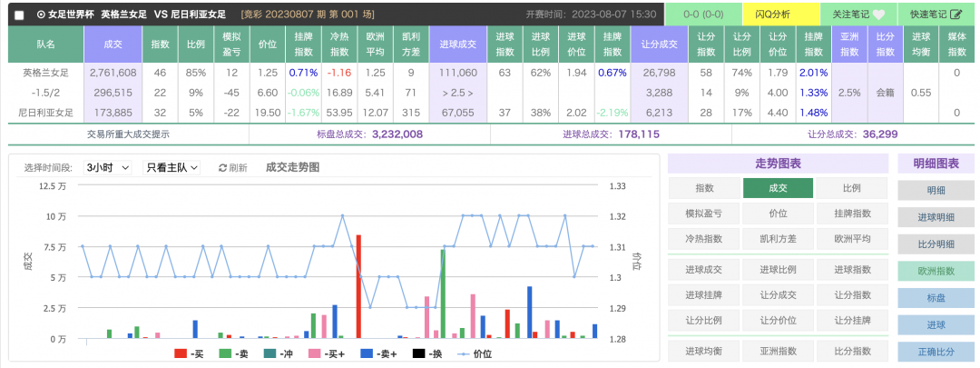Click the circle icon before 女足世界杯

click(x=41, y=14)
